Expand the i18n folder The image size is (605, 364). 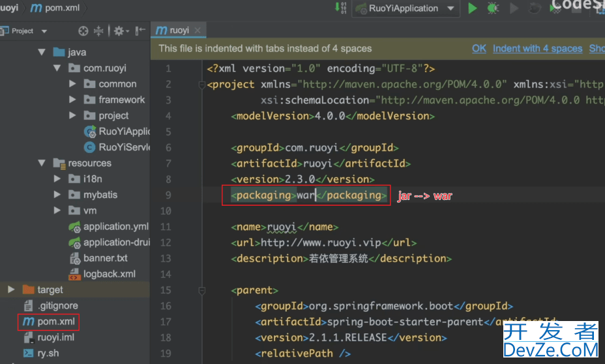pyautogui.click(x=57, y=178)
